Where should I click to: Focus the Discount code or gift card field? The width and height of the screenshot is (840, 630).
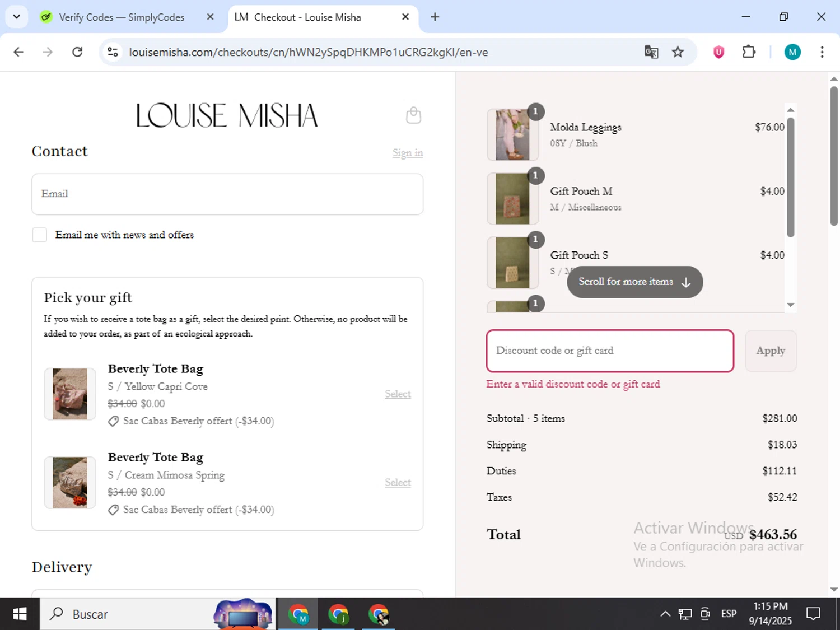(610, 351)
